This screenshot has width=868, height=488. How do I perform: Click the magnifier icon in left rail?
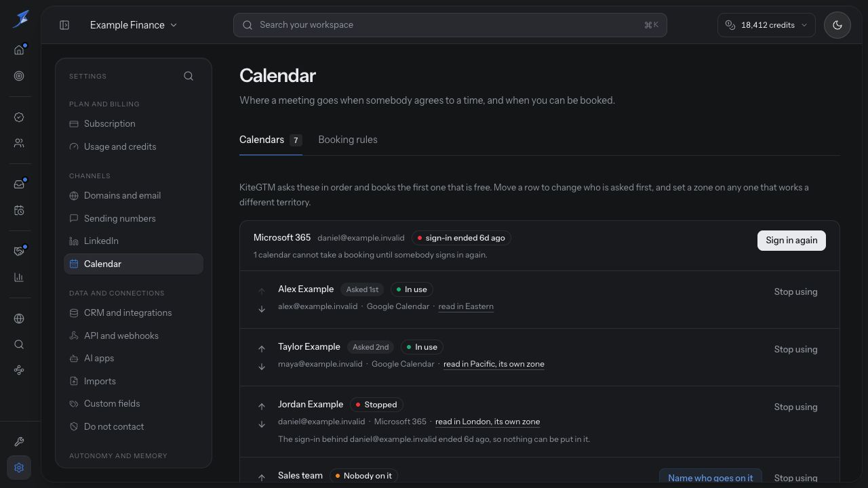(x=19, y=344)
